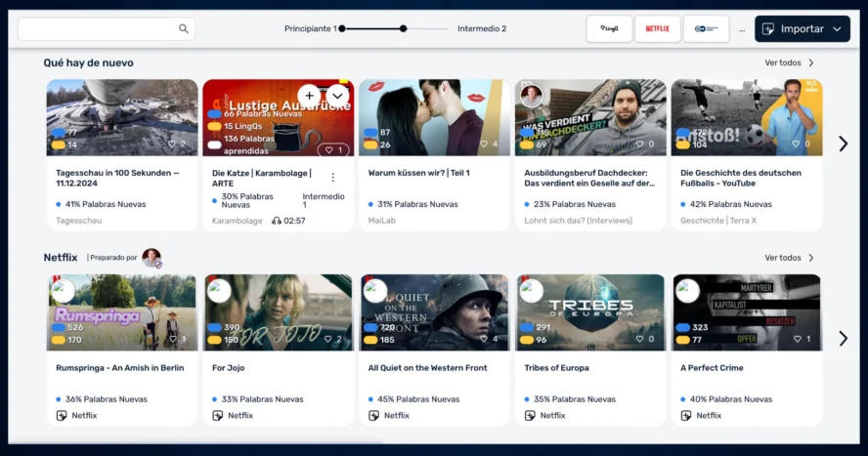Open the Tagesschau in 100 Sekunden thumbnail
Screen dimensions: 868x456
(122, 117)
